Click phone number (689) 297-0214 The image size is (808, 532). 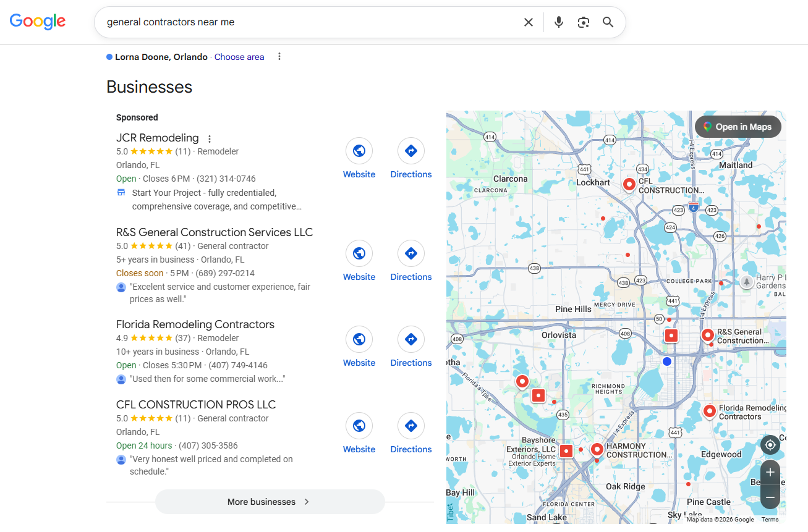pos(225,273)
